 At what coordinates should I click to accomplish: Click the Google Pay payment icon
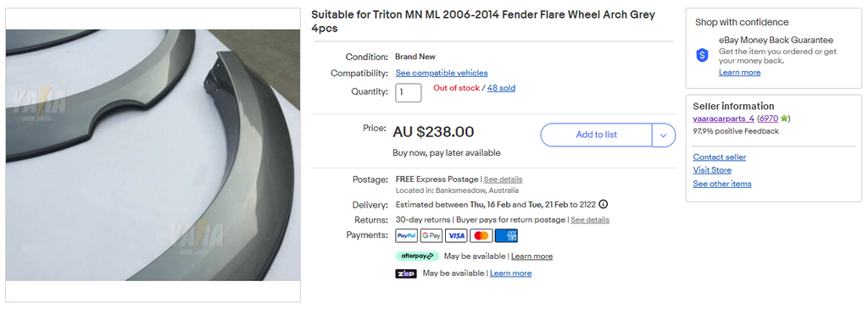coord(431,236)
